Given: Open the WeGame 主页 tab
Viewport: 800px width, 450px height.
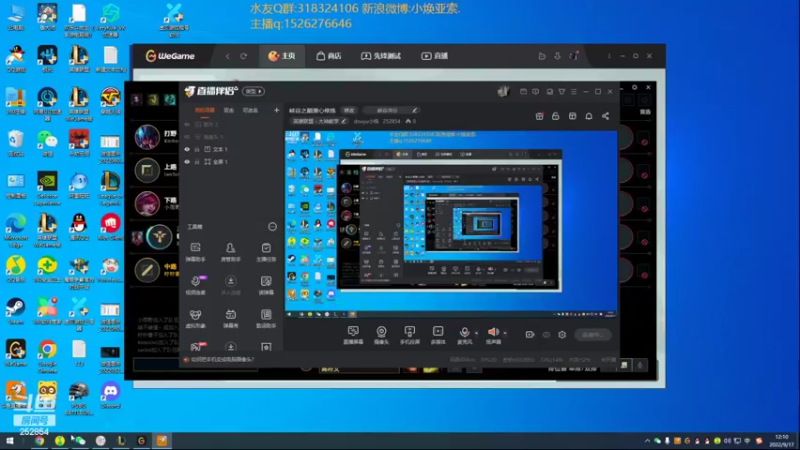Looking at the screenshot, I should pyautogui.click(x=282, y=56).
